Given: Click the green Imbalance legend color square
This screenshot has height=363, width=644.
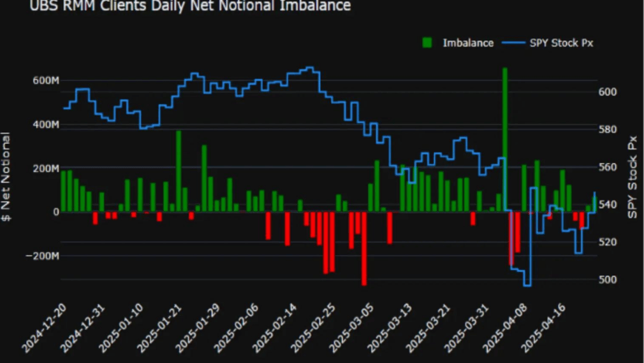Looking at the screenshot, I should tap(427, 43).
